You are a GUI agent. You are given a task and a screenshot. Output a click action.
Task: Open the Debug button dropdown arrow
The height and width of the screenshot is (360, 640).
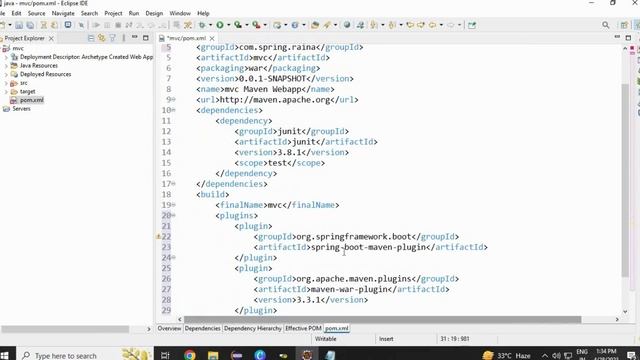pos(210,25)
